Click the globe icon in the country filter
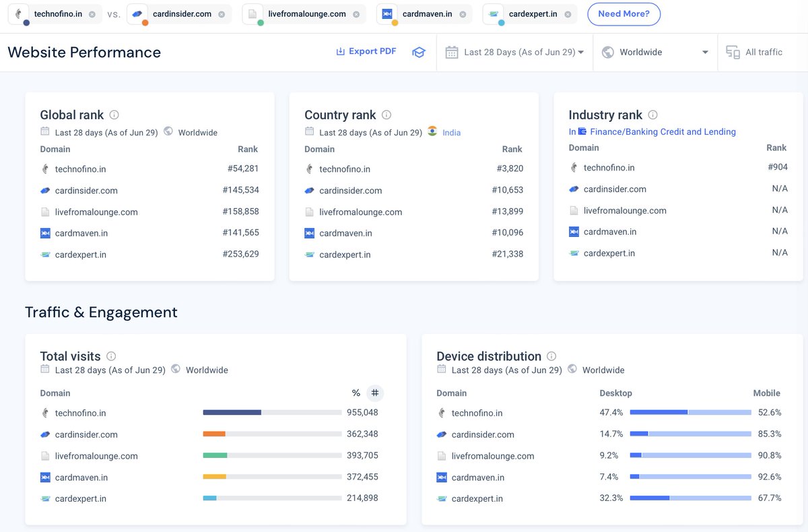 tap(607, 52)
